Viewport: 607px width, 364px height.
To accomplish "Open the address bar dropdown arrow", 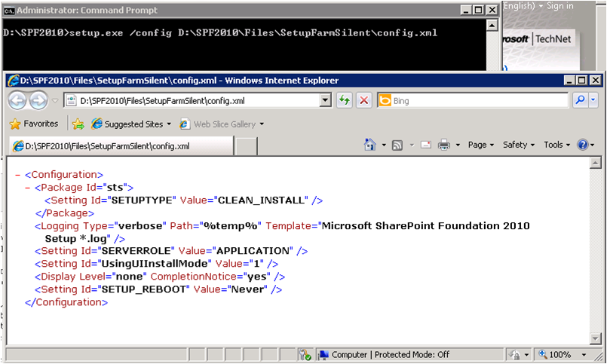I will tap(325, 100).
